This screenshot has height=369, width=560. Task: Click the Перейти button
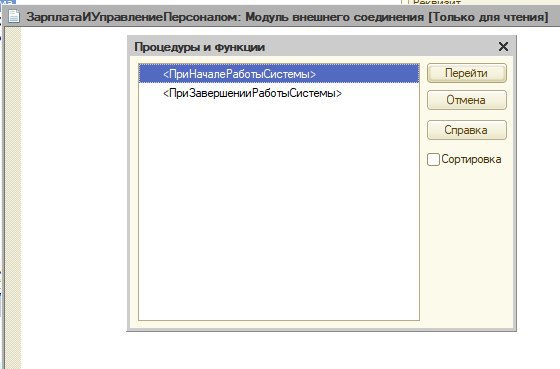(x=466, y=73)
